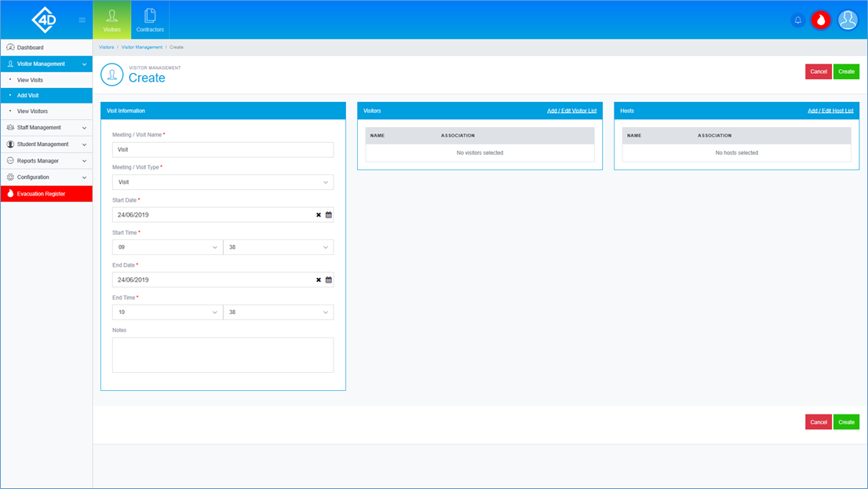Expand the Reports Manager chevron
868x489 pixels.
84,161
